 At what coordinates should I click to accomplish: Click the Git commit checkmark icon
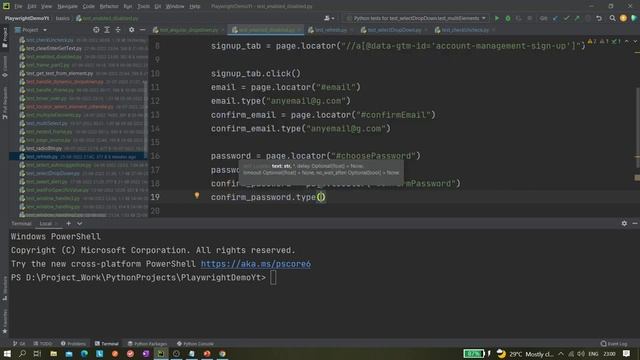566,18
